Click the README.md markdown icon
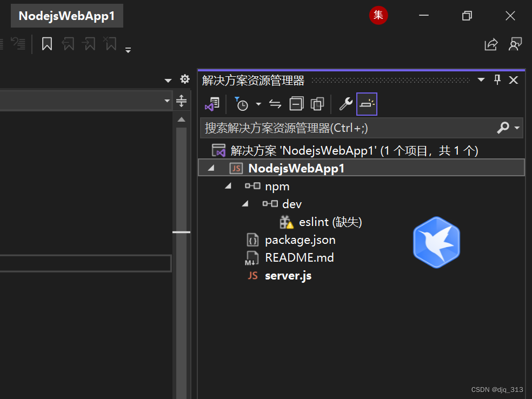This screenshot has height=399, width=532. click(252, 258)
